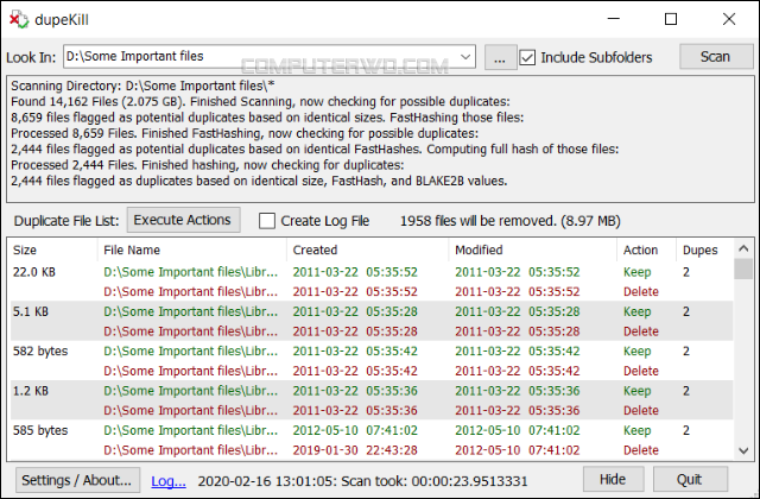Click Delete action below the 582 bytes row

pyautogui.click(x=641, y=371)
